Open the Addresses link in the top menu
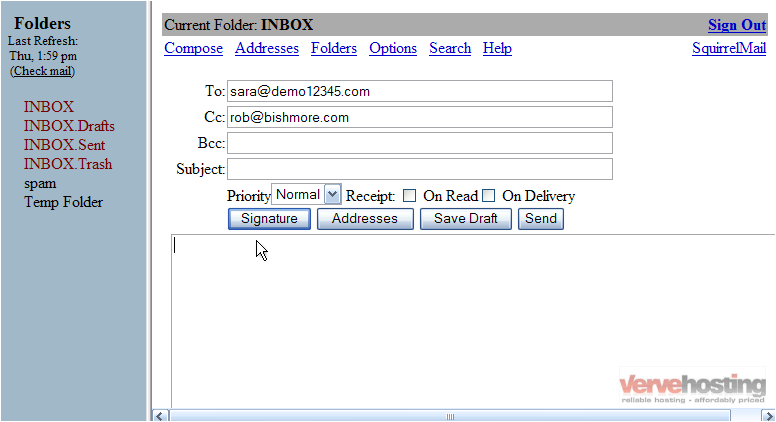 pyautogui.click(x=267, y=48)
